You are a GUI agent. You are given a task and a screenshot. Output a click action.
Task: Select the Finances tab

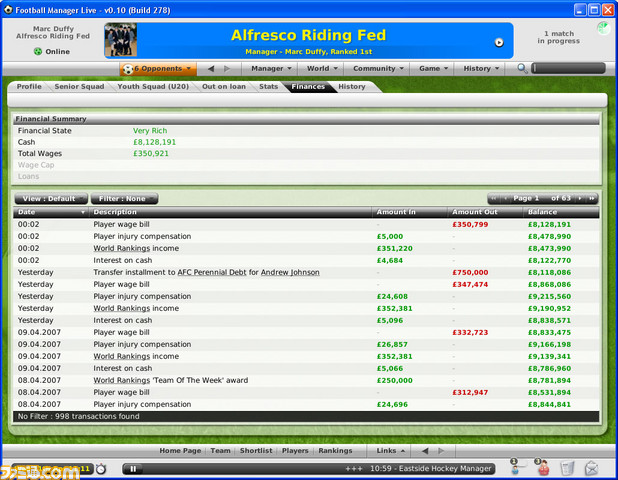pos(308,87)
